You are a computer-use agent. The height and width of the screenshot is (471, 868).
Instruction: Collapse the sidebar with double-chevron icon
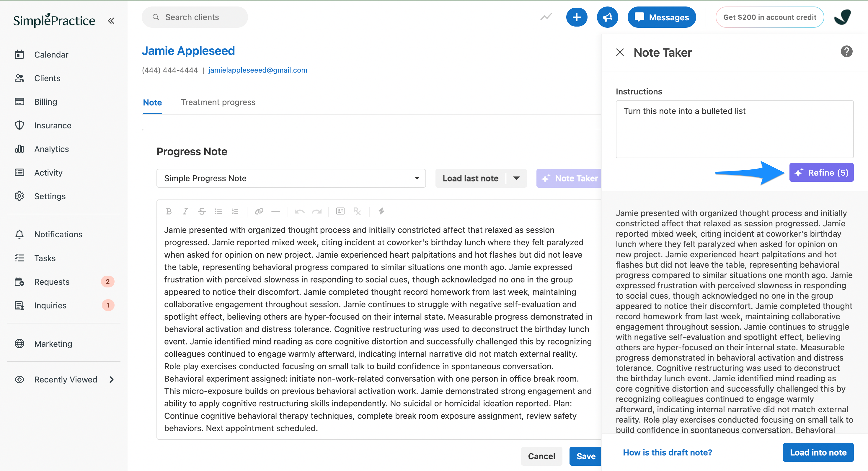pyautogui.click(x=111, y=21)
